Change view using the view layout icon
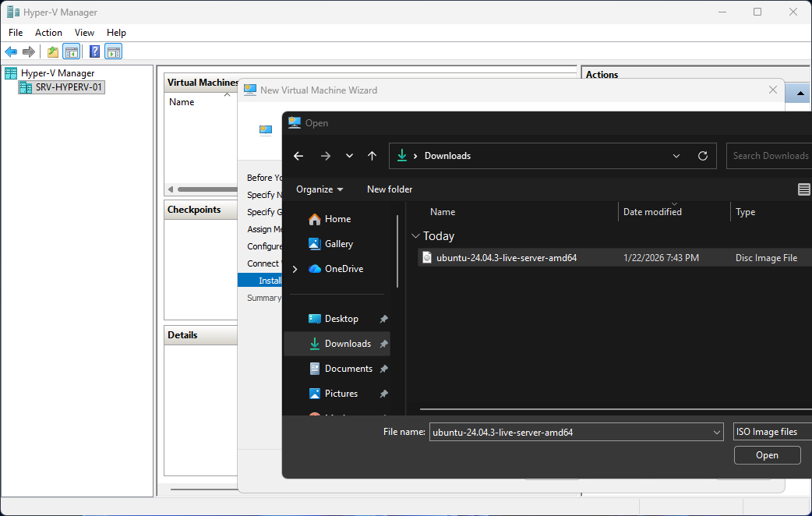Screen dimensions: 812x516 (803, 189)
